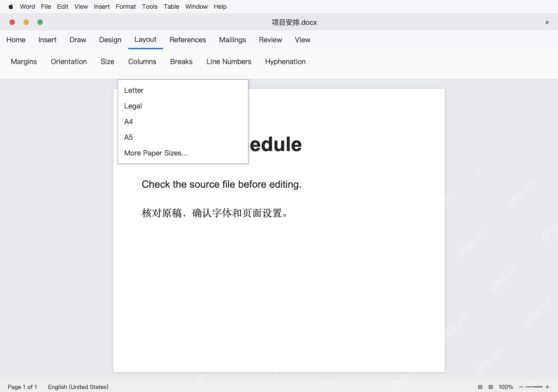Click the zoom out minus icon

tap(521, 387)
